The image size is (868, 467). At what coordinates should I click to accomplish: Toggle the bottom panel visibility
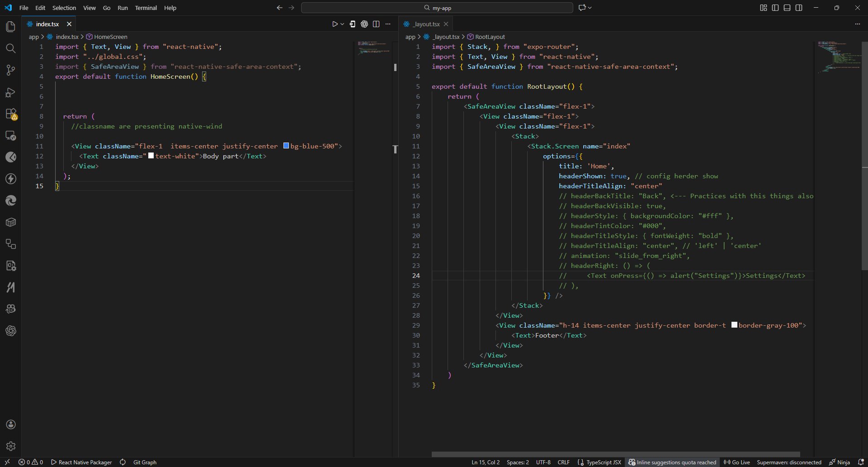787,8
